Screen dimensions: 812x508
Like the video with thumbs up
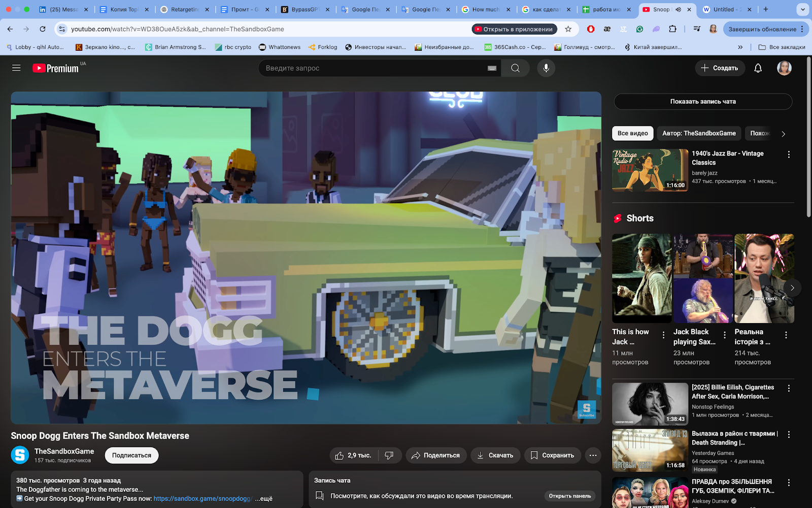coord(353,456)
